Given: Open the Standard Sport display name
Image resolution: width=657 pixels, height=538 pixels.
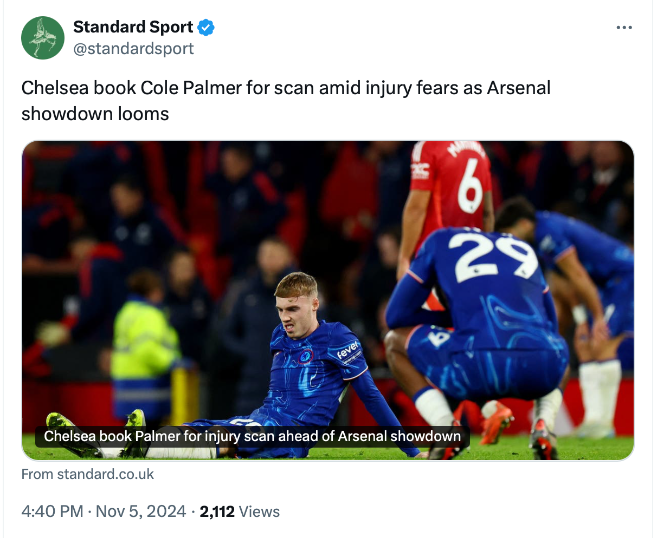Looking at the screenshot, I should coord(133,28).
